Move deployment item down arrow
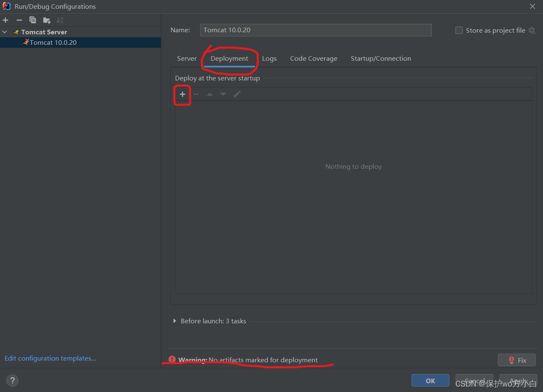 (x=223, y=94)
